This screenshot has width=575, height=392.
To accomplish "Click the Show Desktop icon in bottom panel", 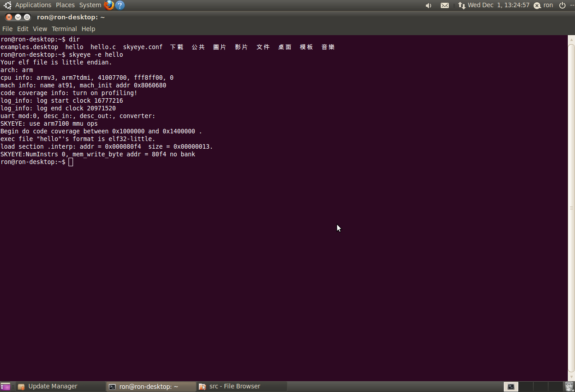I will click(x=5, y=387).
